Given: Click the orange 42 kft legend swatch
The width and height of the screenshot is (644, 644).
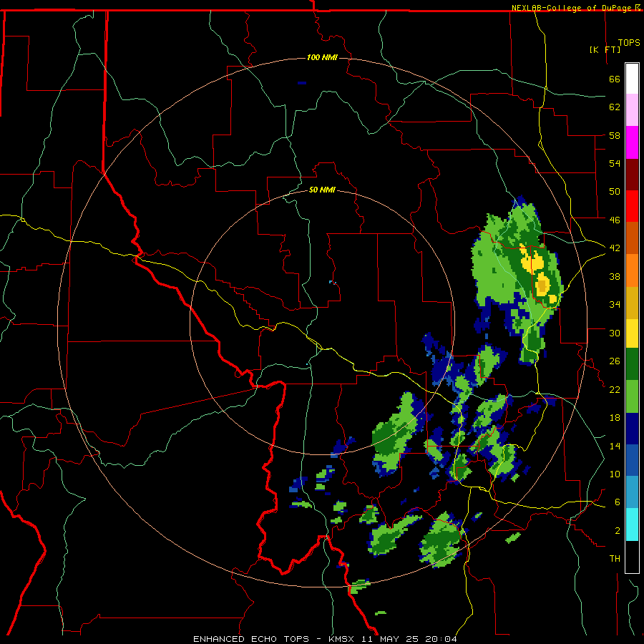Looking at the screenshot, I should pyautogui.click(x=632, y=270).
